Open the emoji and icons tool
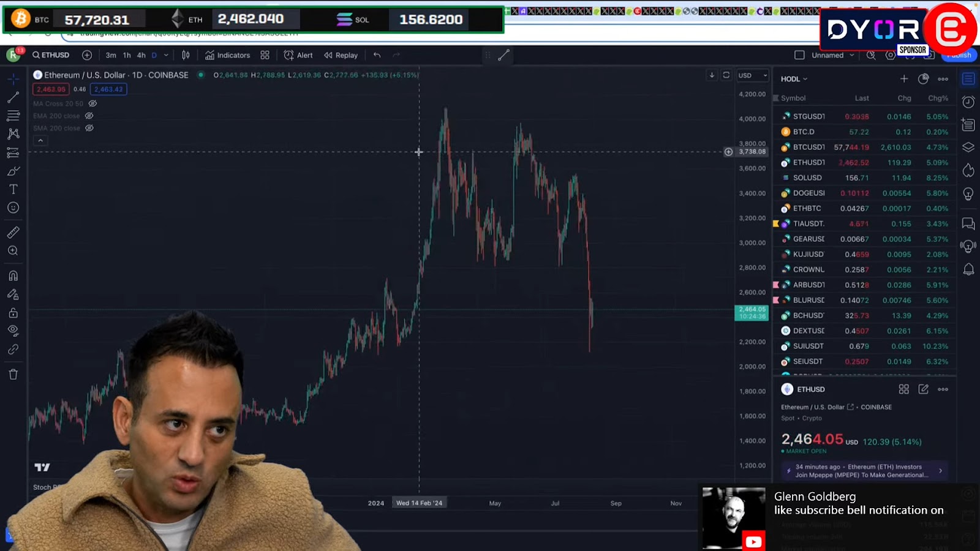This screenshot has width=980, height=551. pos(13,208)
